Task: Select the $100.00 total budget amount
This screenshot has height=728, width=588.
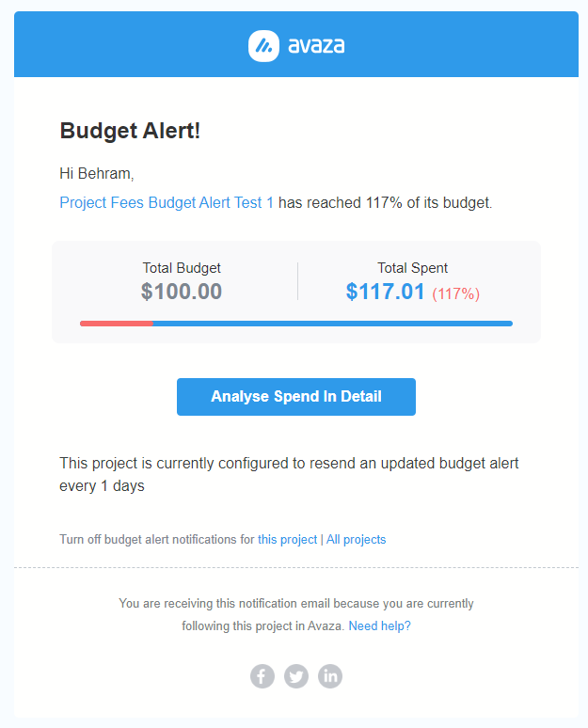Action: (x=182, y=292)
